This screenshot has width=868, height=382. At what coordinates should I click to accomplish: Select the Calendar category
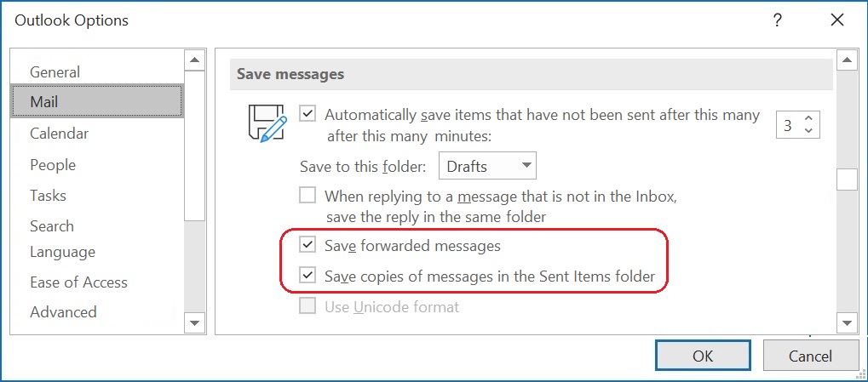pyautogui.click(x=59, y=134)
